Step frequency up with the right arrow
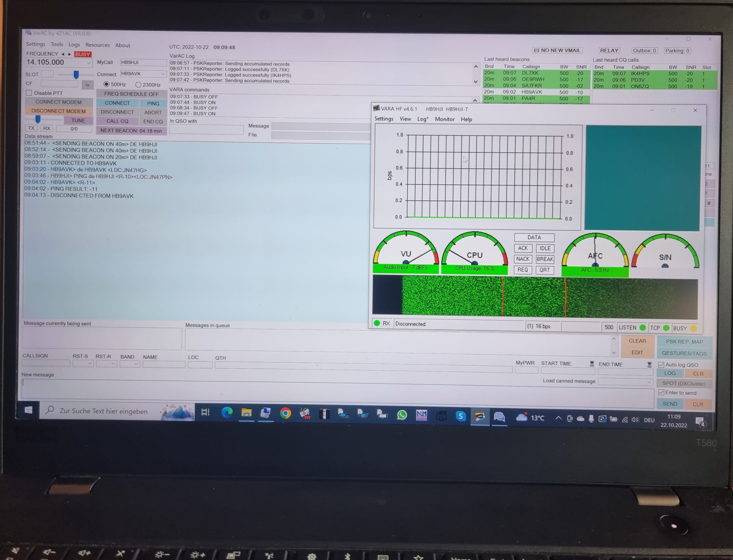The width and height of the screenshot is (733, 560). 69,54
